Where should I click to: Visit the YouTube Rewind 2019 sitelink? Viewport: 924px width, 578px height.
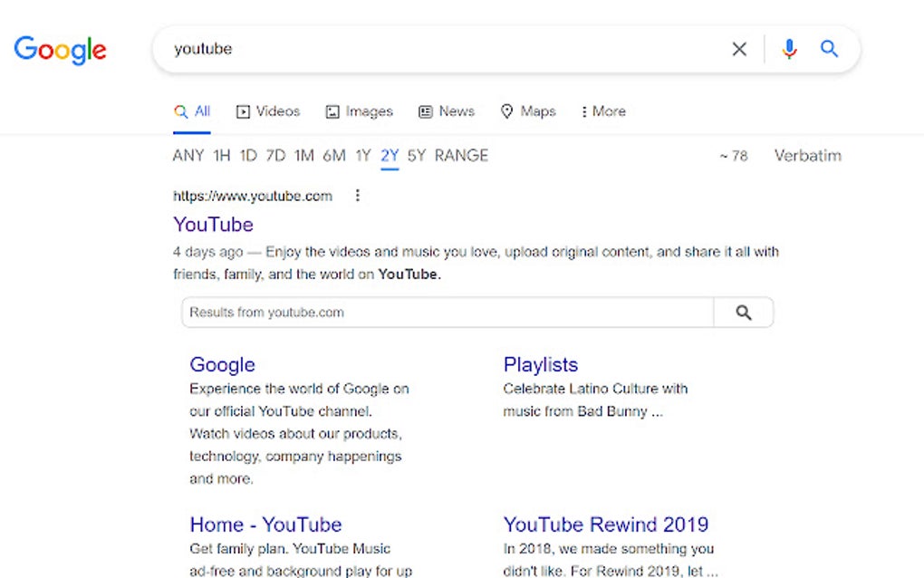pyautogui.click(x=606, y=524)
